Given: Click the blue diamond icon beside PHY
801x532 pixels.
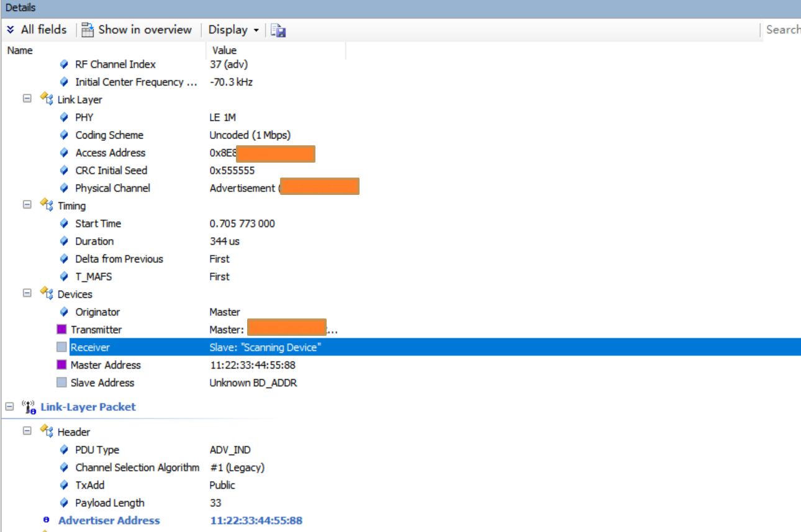Looking at the screenshot, I should pyautogui.click(x=64, y=117).
